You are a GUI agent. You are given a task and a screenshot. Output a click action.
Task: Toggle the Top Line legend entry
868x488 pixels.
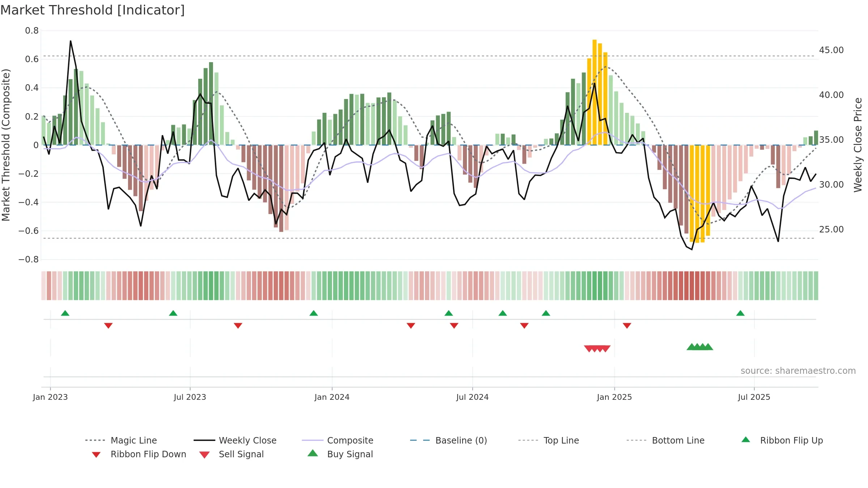pos(549,440)
